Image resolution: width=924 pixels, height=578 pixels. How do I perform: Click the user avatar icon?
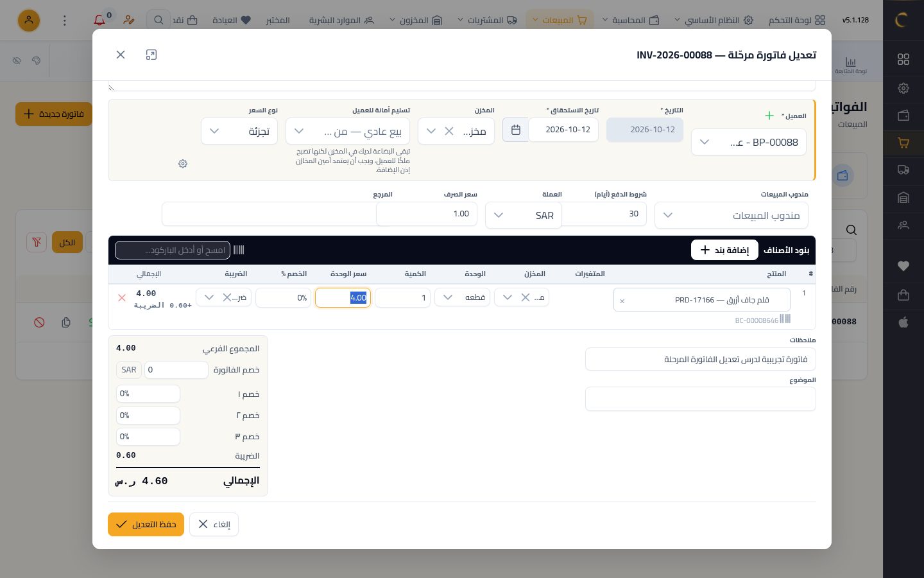(29, 20)
